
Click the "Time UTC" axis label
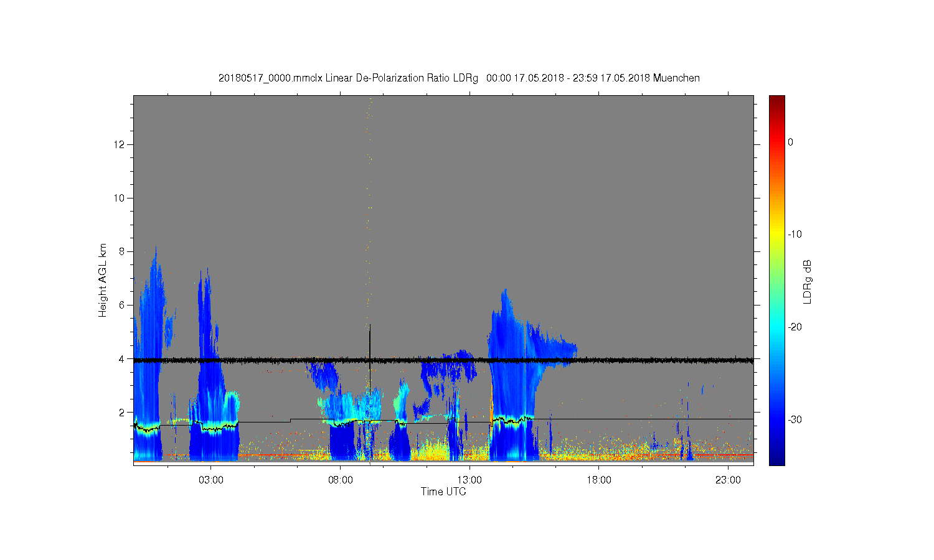(x=443, y=492)
